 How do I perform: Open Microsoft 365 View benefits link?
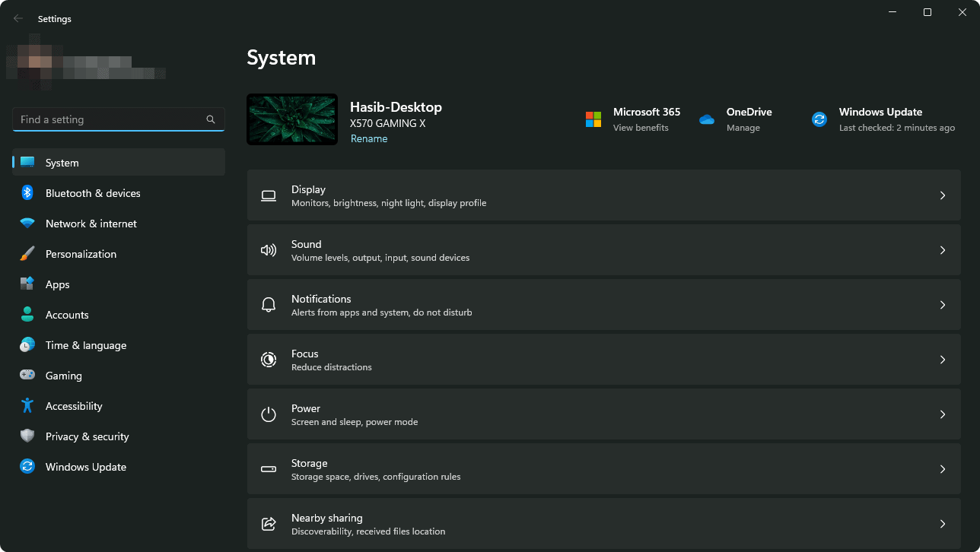641,128
